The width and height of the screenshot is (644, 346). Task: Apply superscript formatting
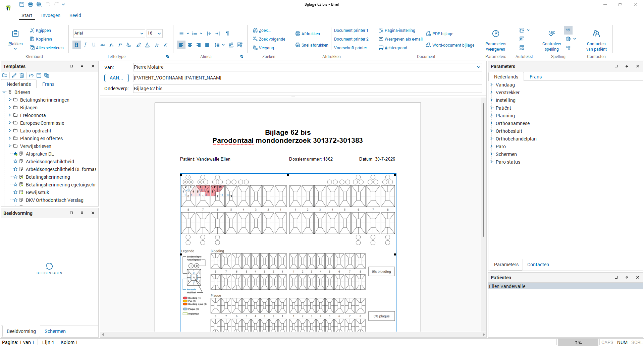[x=120, y=45]
